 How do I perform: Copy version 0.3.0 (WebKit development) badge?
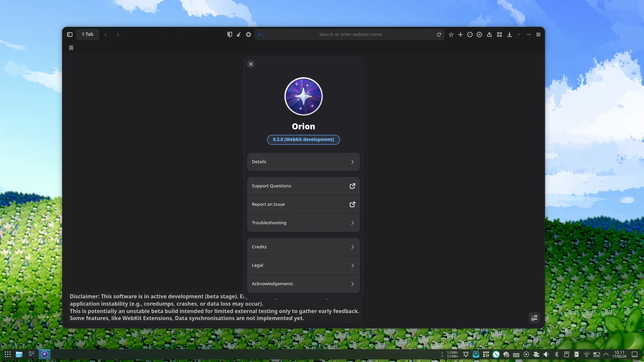[x=304, y=140]
